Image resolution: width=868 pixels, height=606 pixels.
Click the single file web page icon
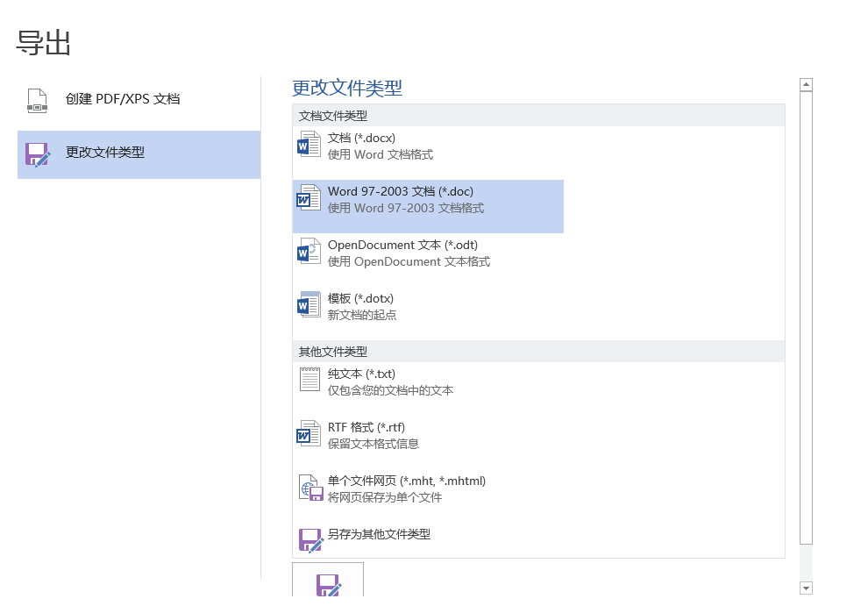pyautogui.click(x=309, y=488)
